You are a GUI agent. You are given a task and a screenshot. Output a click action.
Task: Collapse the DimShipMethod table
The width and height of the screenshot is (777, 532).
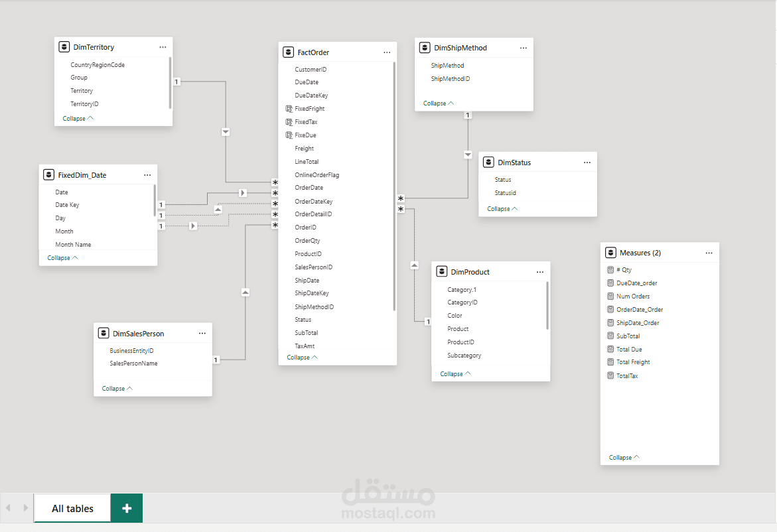pyautogui.click(x=439, y=103)
